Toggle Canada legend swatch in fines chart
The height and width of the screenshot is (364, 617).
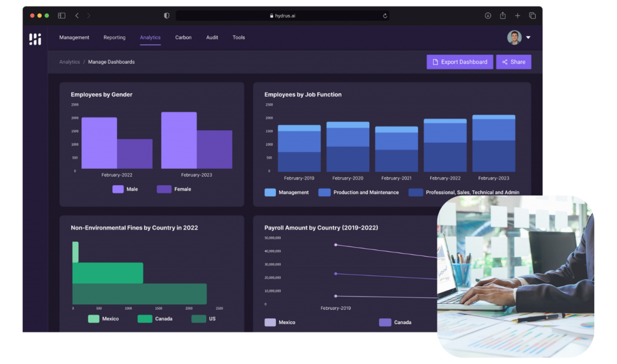point(145,319)
